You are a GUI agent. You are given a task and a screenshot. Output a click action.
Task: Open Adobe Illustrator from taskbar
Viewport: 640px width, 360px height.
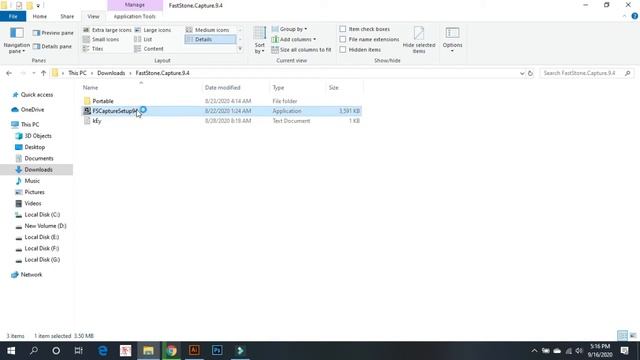[194, 351]
